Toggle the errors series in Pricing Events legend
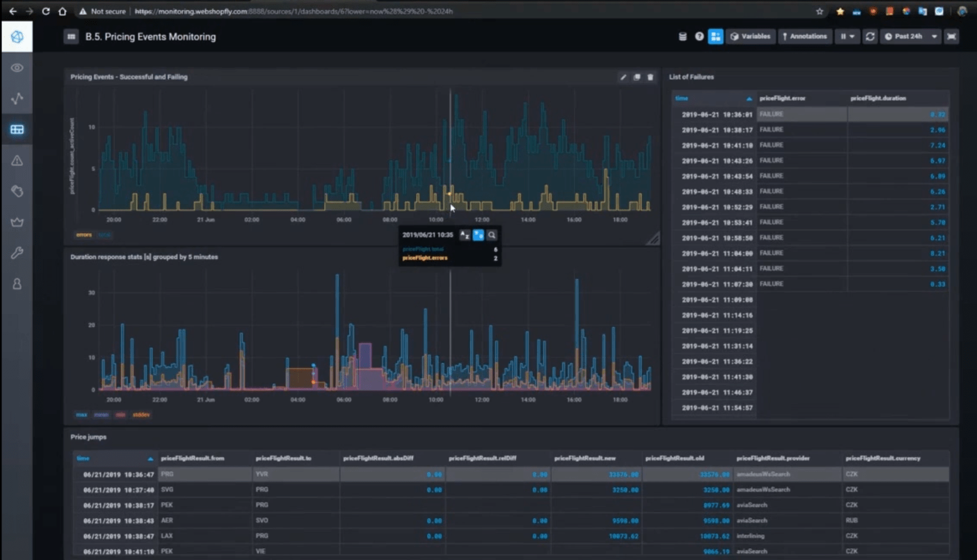This screenshot has width=977, height=560. (x=84, y=235)
